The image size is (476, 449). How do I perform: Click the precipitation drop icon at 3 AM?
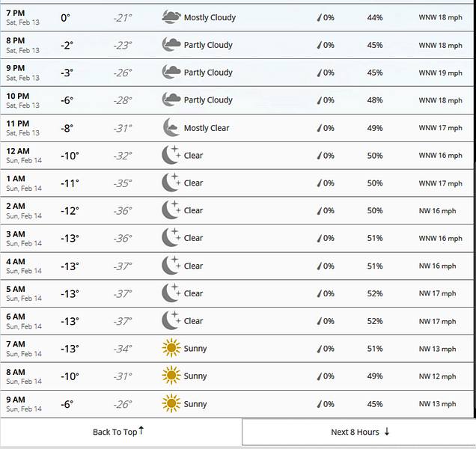(320, 239)
